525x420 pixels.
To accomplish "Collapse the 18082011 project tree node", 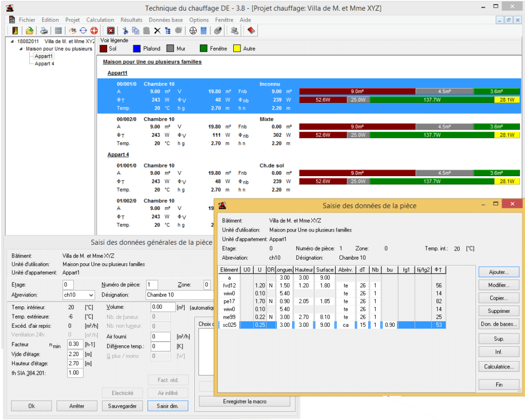I will [x=13, y=41].
